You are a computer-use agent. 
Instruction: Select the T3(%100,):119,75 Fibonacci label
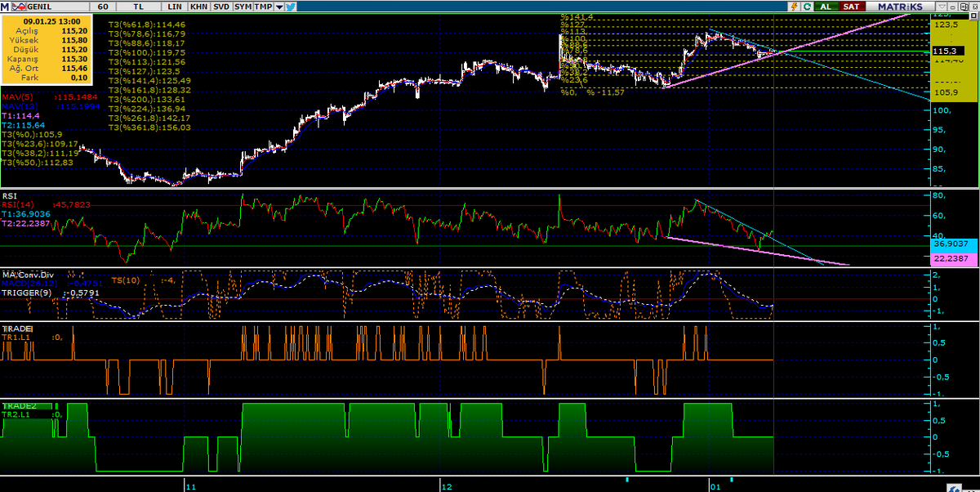point(148,52)
